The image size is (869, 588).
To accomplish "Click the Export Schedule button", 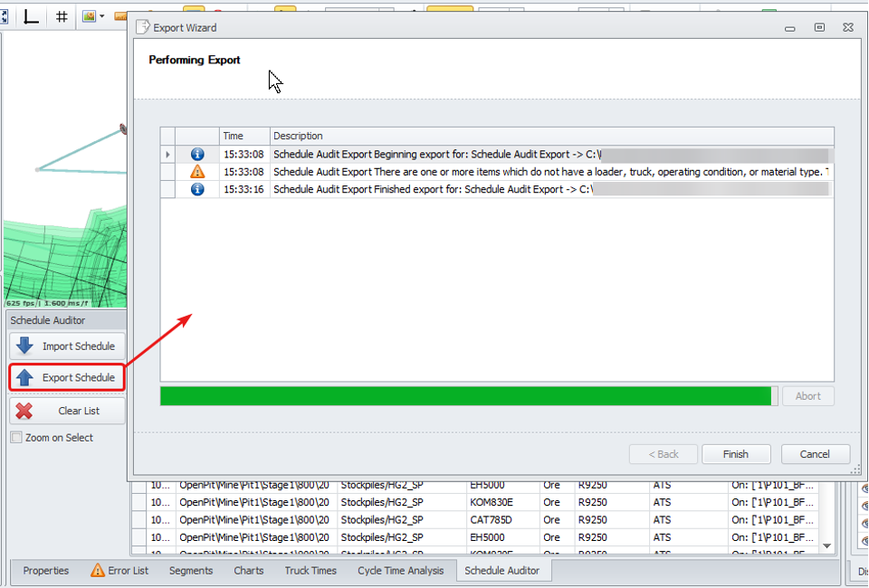I will coord(67,377).
